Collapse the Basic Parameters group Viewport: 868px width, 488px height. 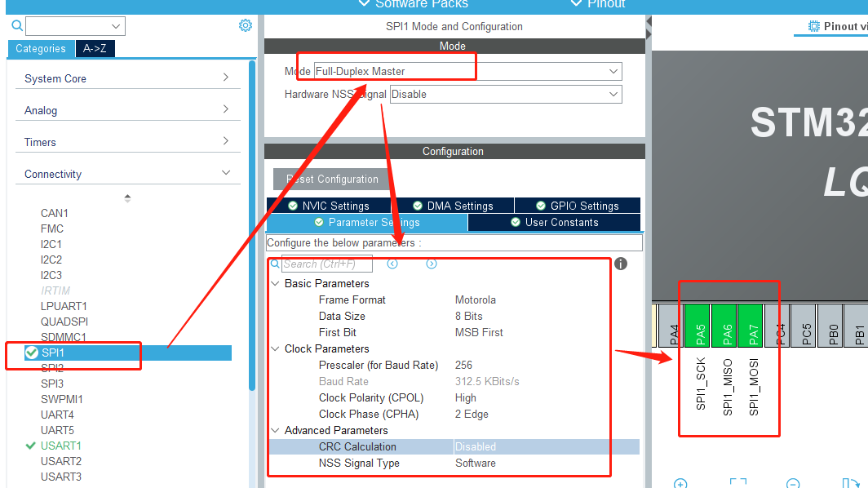[275, 283]
